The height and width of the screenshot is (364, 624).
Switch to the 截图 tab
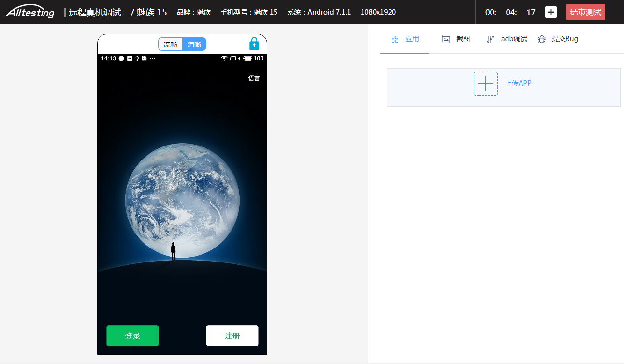pos(456,39)
